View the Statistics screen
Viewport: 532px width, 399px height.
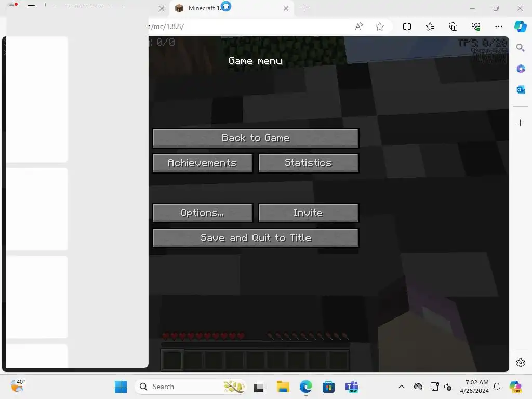tap(309, 163)
